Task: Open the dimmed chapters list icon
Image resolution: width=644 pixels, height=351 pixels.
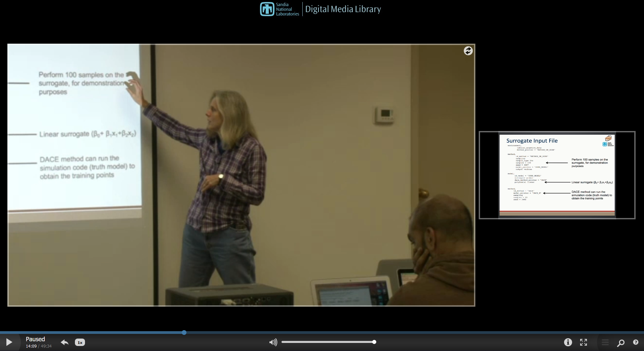Action: coord(605,342)
